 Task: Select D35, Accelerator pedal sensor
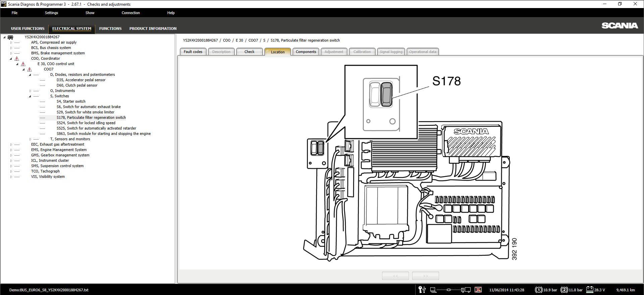click(81, 80)
